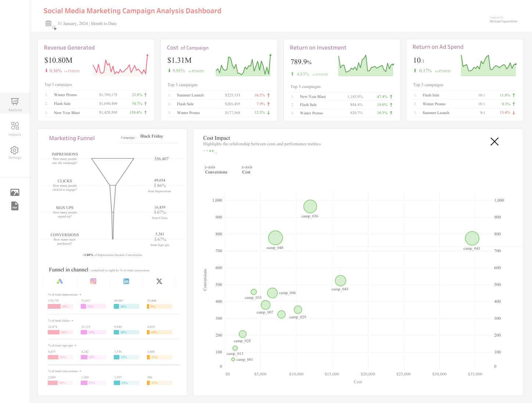Image resolution: width=532 pixels, height=403 pixels.
Task: Change the x-axis Cost metric
Action: pos(246,172)
